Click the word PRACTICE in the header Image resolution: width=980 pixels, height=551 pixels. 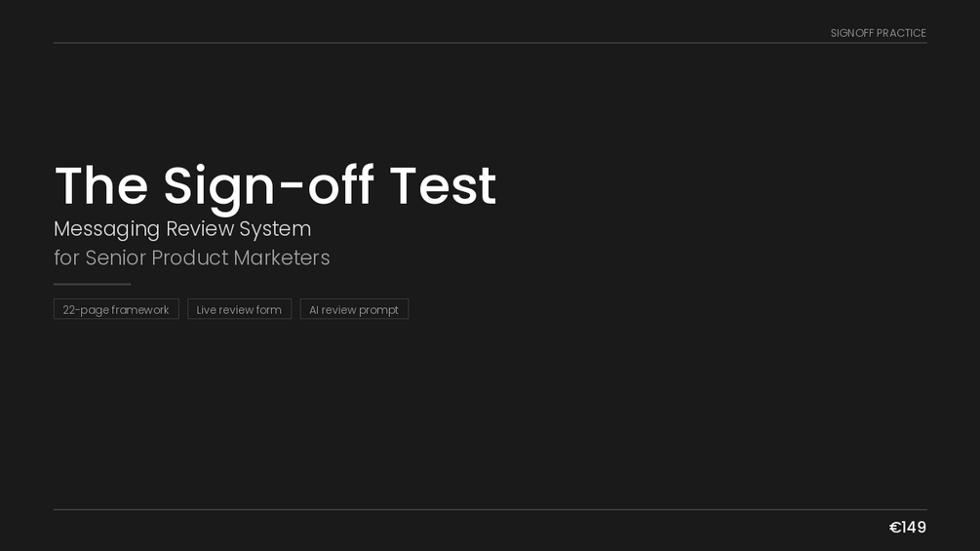coord(901,33)
